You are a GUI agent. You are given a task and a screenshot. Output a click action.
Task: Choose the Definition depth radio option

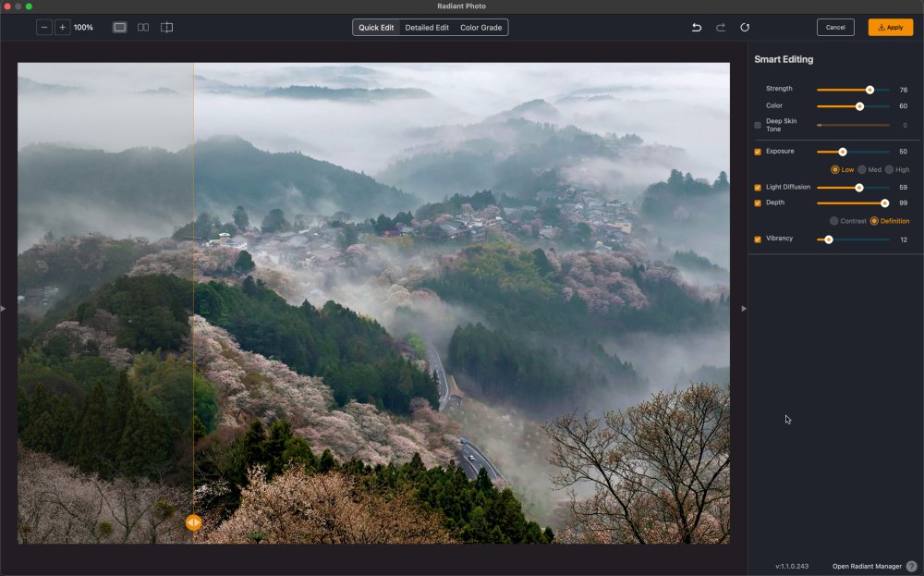coord(874,221)
